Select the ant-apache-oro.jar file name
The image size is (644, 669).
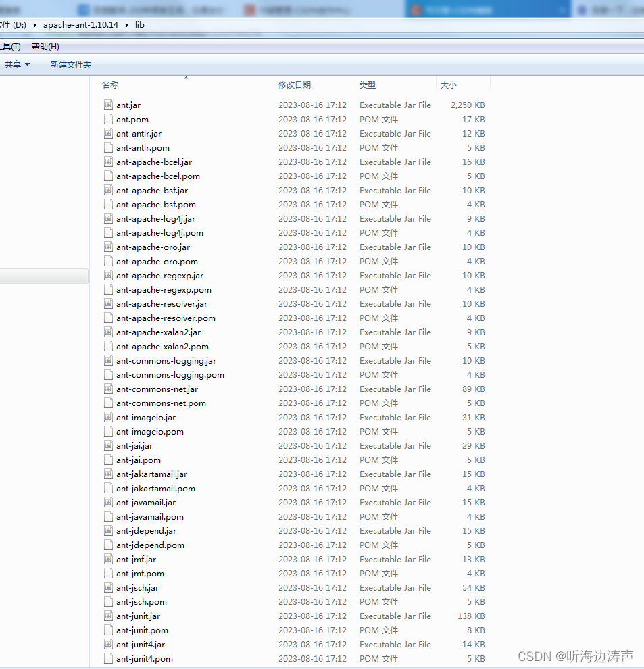coord(153,247)
